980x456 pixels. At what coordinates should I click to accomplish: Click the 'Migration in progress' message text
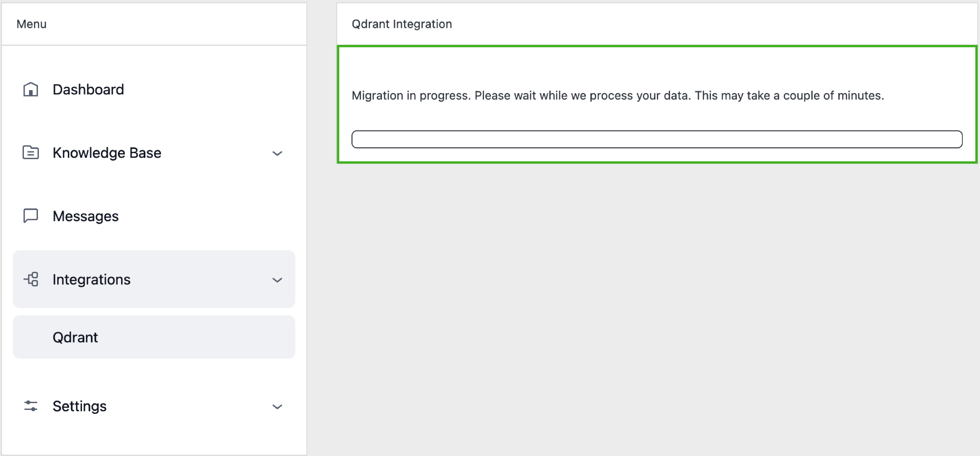click(617, 95)
